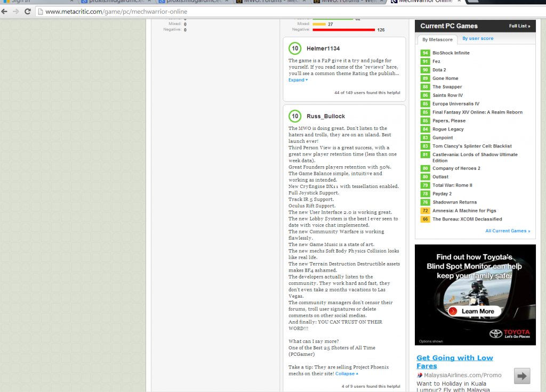Screen dimensions: 546x392
Task: Open Russ_Bullock user profile
Action: click(326, 116)
